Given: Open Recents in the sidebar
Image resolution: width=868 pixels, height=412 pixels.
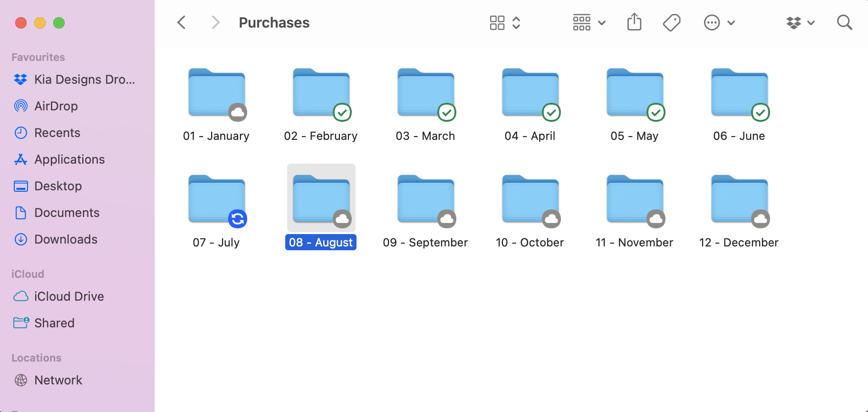Looking at the screenshot, I should [x=57, y=133].
